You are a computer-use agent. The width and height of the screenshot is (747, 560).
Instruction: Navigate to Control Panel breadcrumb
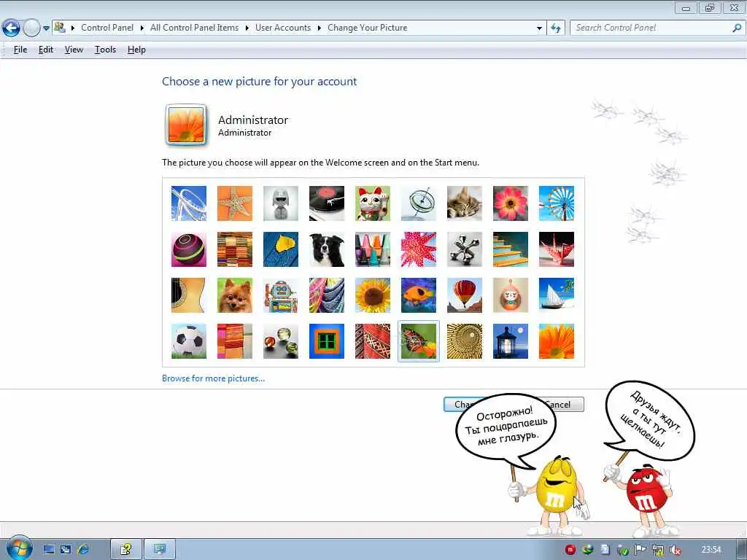point(107,28)
